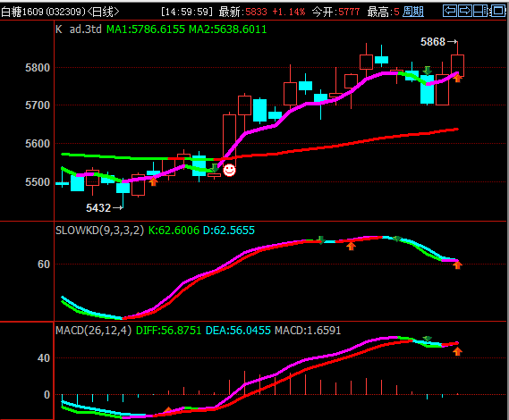The height and width of the screenshot is (420, 509).
Task: Click the +1.14% change value
Action: click(x=289, y=12)
